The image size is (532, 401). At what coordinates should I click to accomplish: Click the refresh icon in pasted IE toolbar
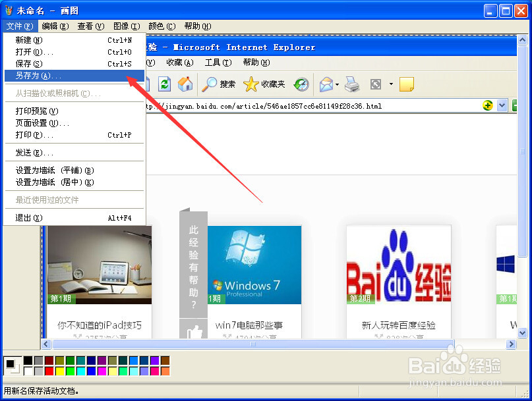click(x=165, y=84)
